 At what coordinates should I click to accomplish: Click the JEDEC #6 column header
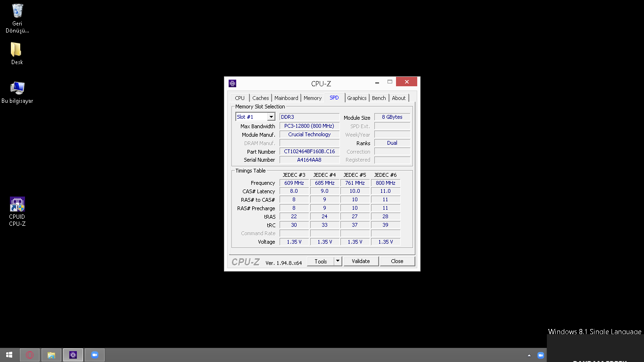(x=385, y=175)
